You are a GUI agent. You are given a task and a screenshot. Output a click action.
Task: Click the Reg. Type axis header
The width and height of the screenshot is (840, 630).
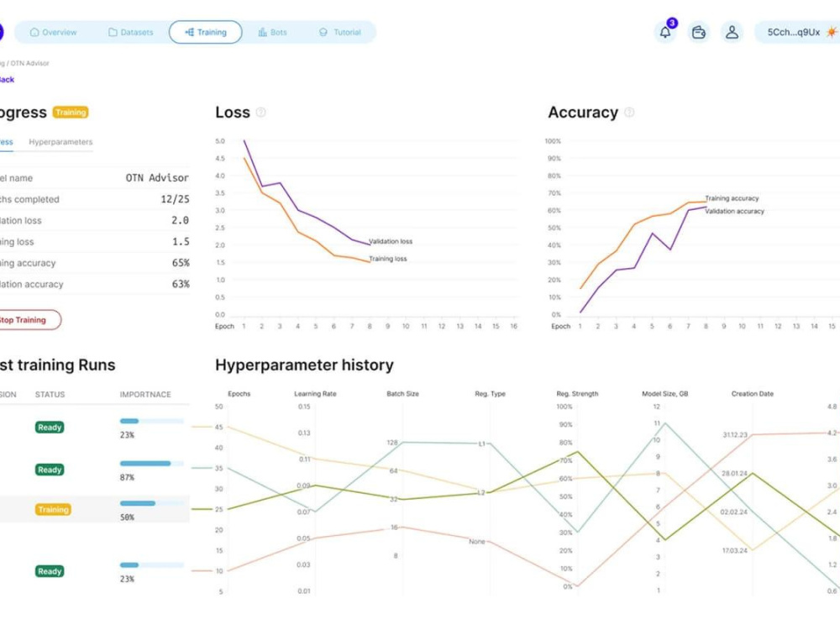[x=491, y=394]
